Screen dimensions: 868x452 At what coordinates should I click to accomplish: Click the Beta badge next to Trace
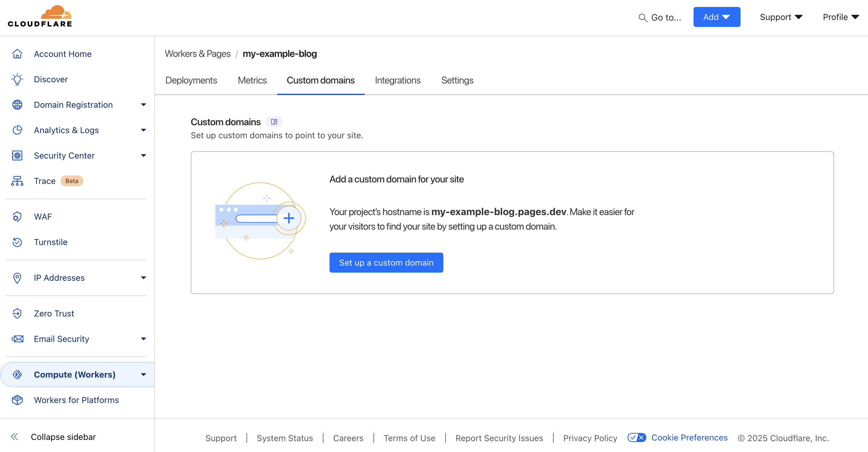72,181
